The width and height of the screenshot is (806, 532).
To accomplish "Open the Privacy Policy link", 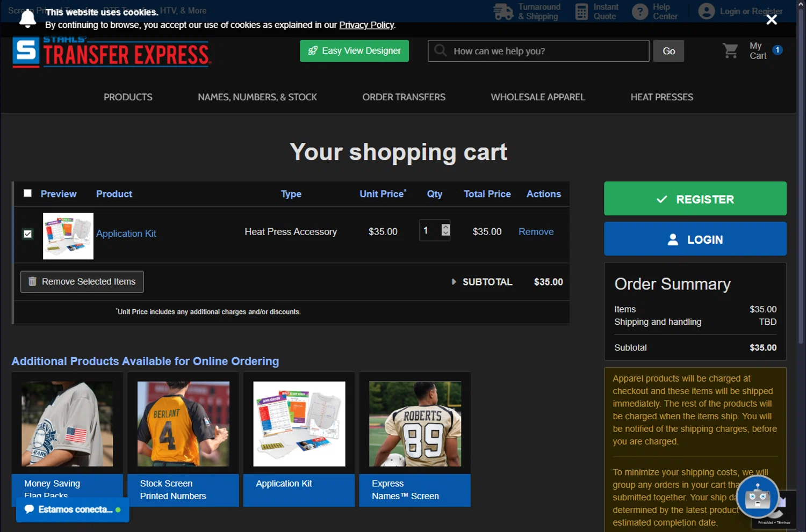I will tap(366, 25).
